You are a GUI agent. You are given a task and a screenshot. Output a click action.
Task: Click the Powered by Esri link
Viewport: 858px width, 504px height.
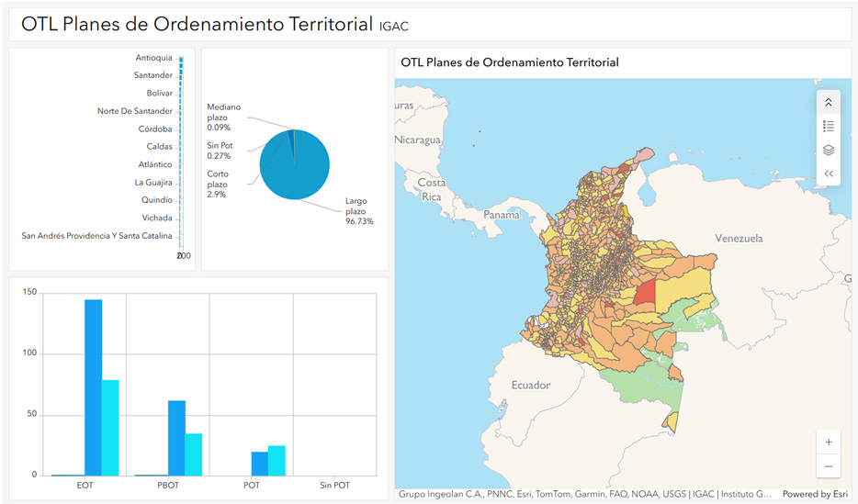(814, 495)
